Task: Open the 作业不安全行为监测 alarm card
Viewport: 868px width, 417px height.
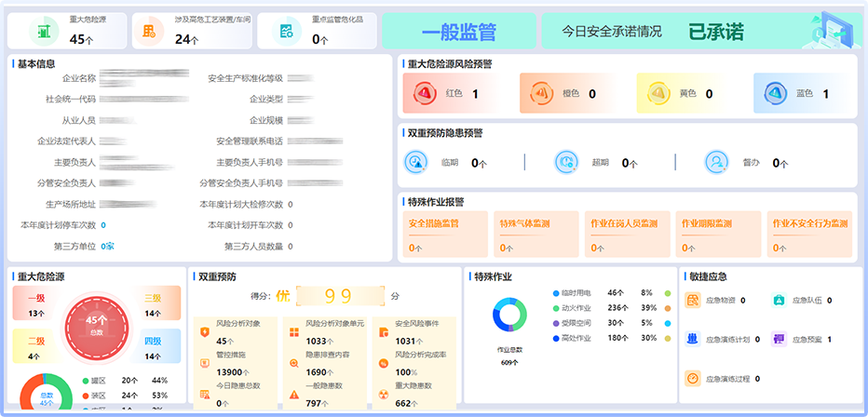Action: click(809, 234)
